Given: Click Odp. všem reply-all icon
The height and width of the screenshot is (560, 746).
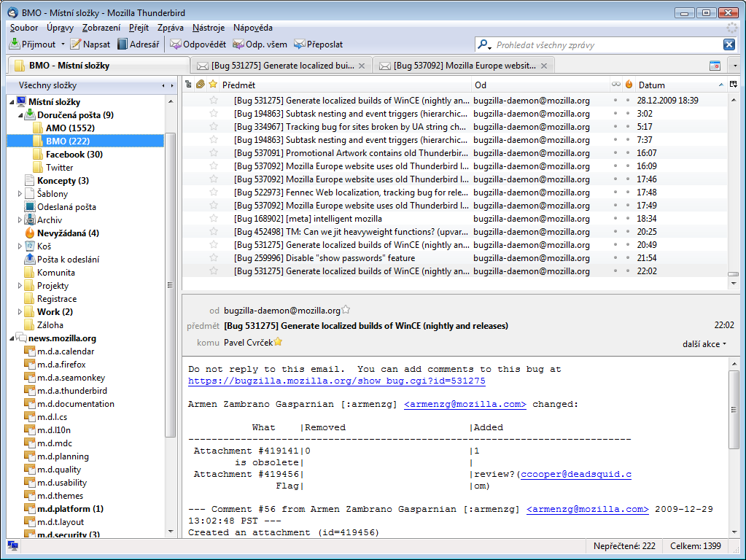Looking at the screenshot, I should click(x=238, y=44).
